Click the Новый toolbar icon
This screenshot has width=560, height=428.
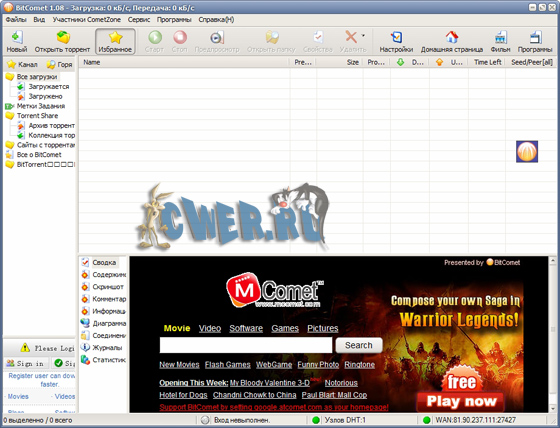click(x=17, y=41)
